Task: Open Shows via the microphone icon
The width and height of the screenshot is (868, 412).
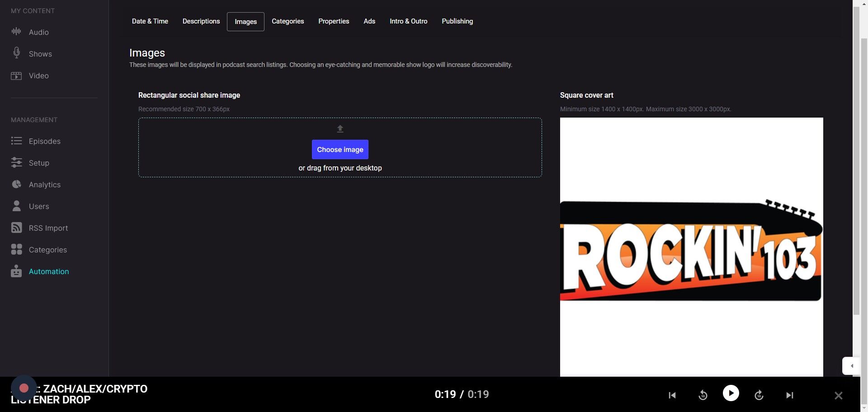Action: (16, 53)
